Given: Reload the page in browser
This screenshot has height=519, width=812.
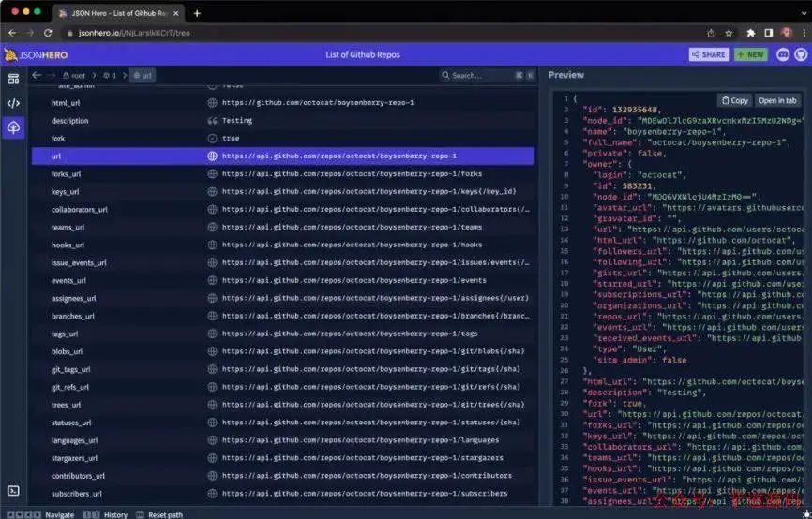Looking at the screenshot, I should click(48, 33).
